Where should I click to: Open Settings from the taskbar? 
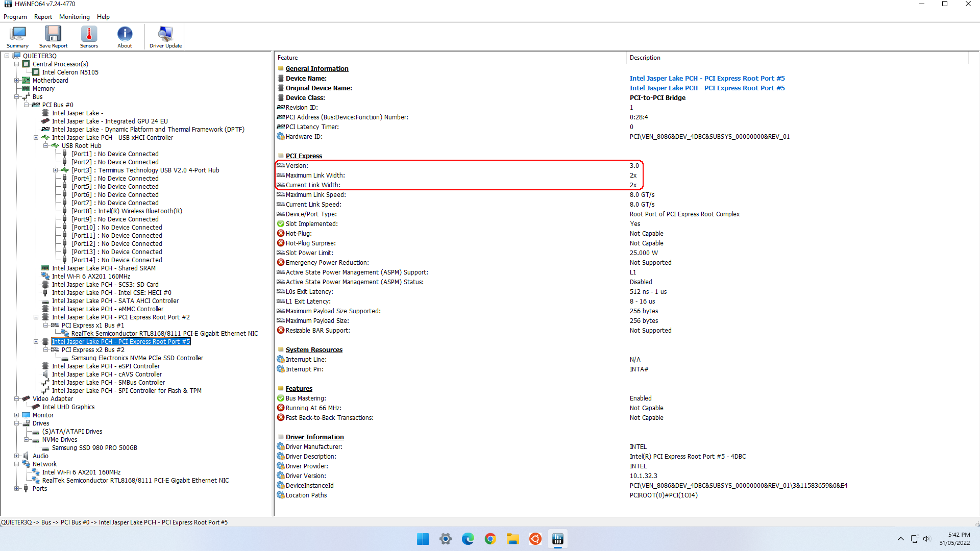pyautogui.click(x=445, y=539)
